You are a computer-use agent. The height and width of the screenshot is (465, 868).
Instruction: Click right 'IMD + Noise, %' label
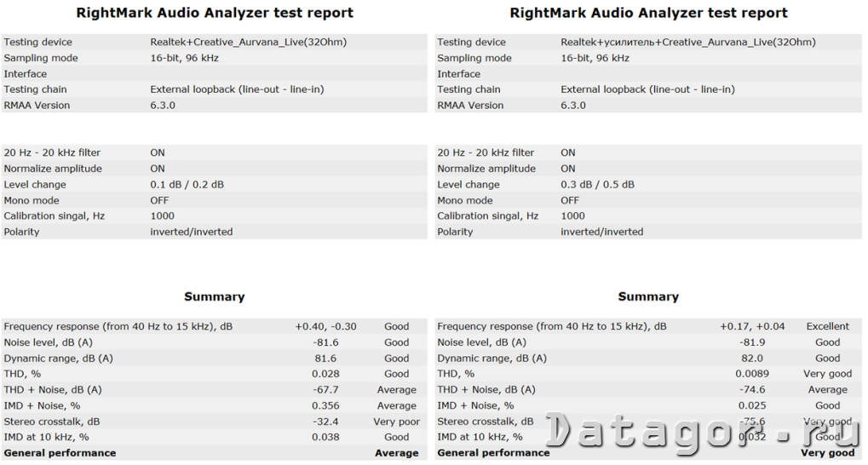click(475, 405)
